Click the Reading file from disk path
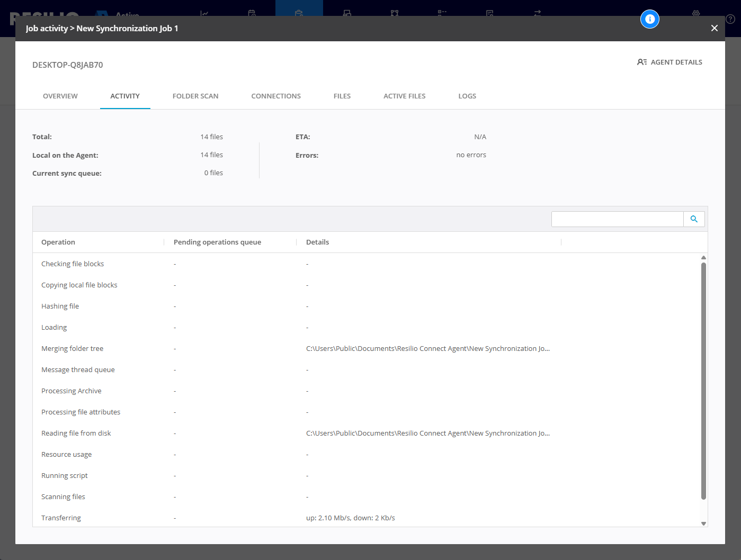741x560 pixels. 427,433
